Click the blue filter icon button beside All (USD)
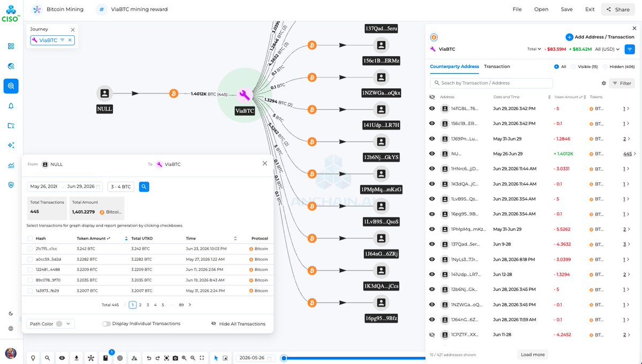The image size is (642, 364). click(630, 49)
